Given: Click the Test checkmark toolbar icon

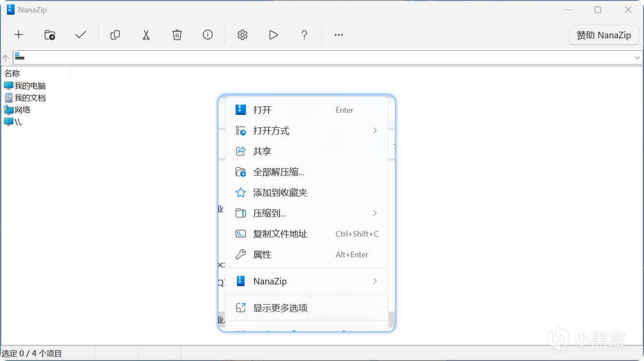Looking at the screenshot, I should pos(80,35).
